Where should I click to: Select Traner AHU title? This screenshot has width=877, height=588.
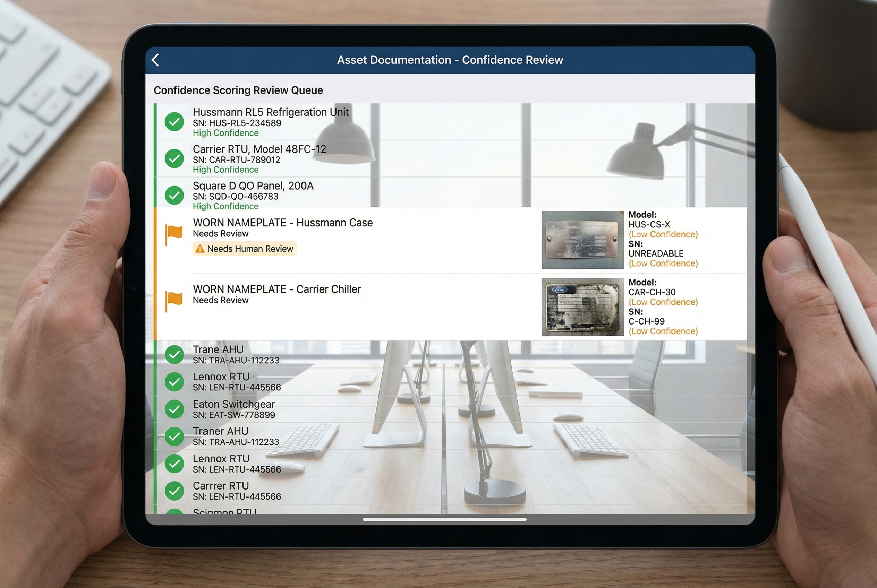pos(221,431)
